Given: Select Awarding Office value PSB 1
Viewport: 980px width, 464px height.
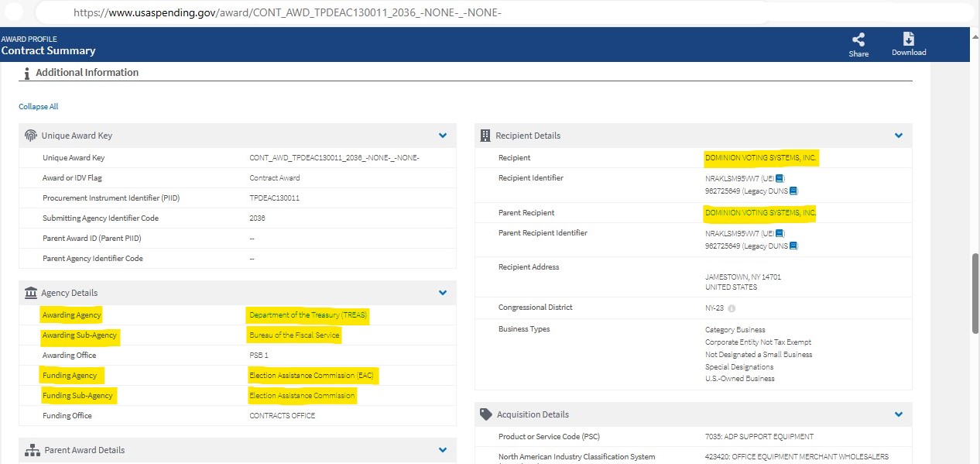Looking at the screenshot, I should tap(259, 356).
